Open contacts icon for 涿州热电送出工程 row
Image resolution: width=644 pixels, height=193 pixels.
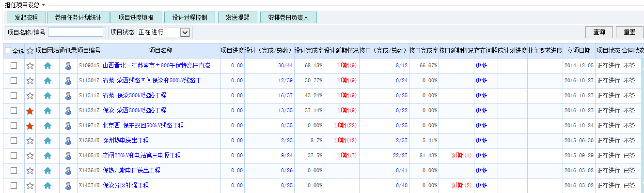click(68, 141)
